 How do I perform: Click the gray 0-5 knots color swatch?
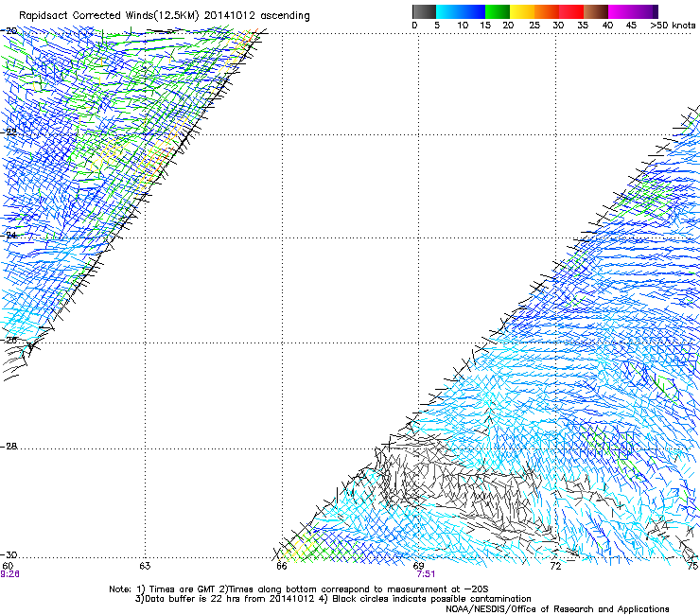click(x=424, y=11)
